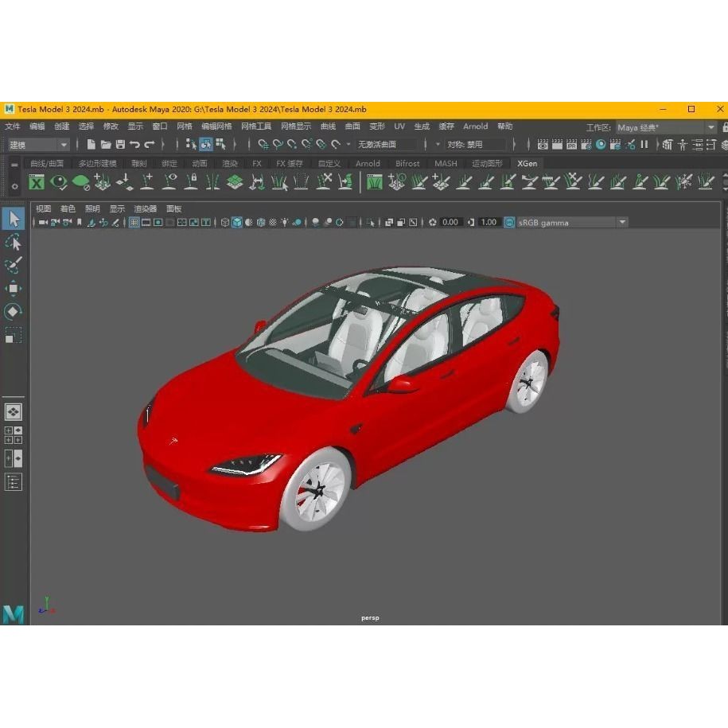This screenshot has width=728, height=728.
Task: Undo last action in status line
Action: [134, 144]
